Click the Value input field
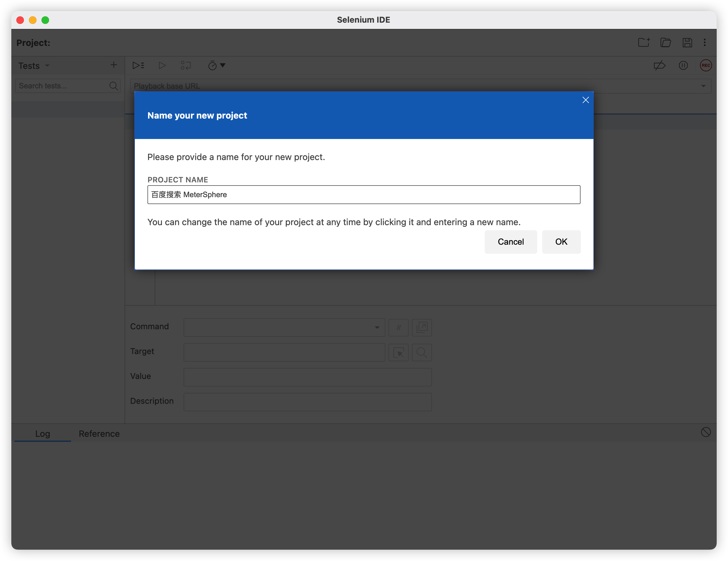 307,377
